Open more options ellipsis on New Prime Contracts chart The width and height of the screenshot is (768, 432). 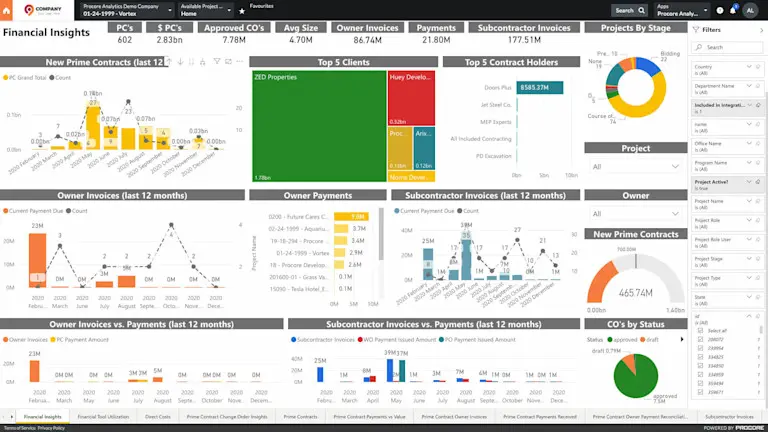(x=240, y=62)
